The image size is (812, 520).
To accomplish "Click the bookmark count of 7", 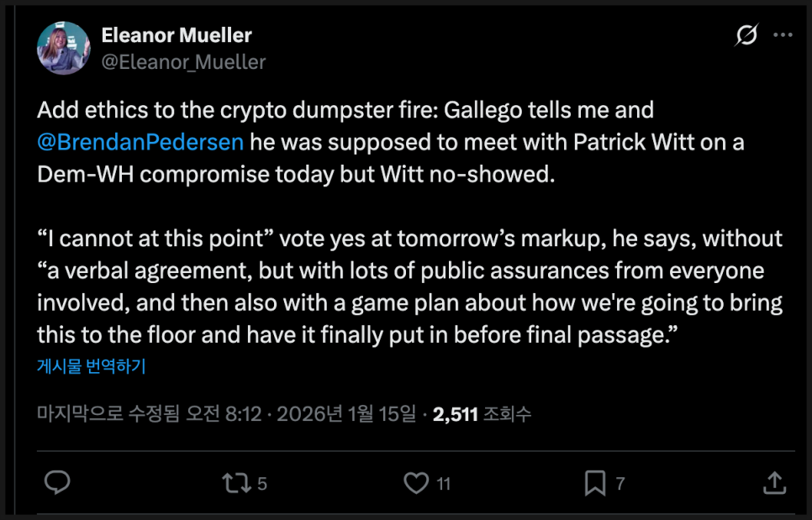I will click(620, 483).
